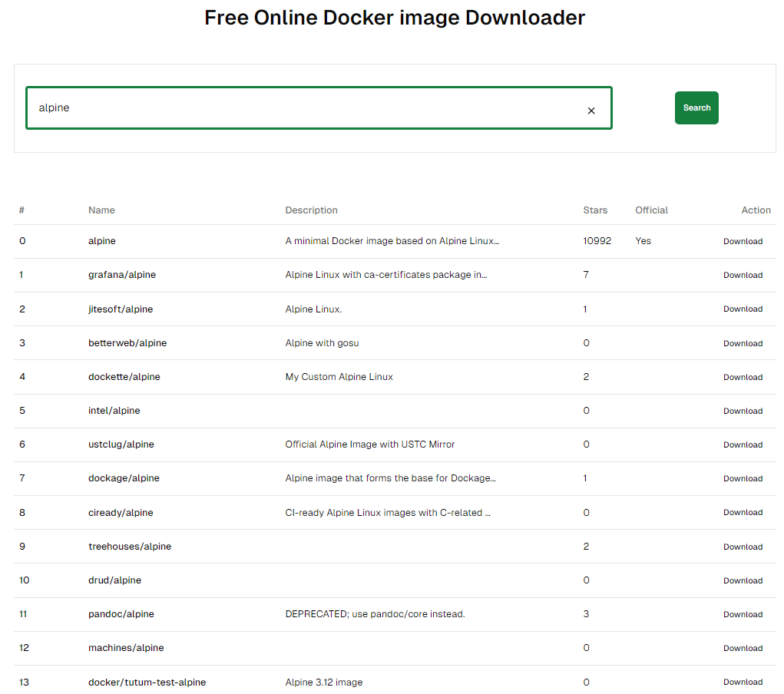Download the grafana/alpine image

(743, 275)
